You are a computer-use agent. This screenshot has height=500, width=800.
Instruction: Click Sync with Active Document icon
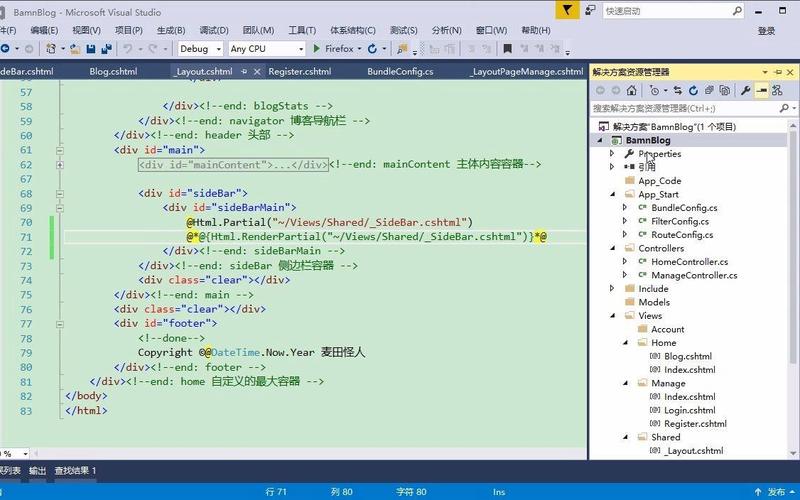point(678,91)
